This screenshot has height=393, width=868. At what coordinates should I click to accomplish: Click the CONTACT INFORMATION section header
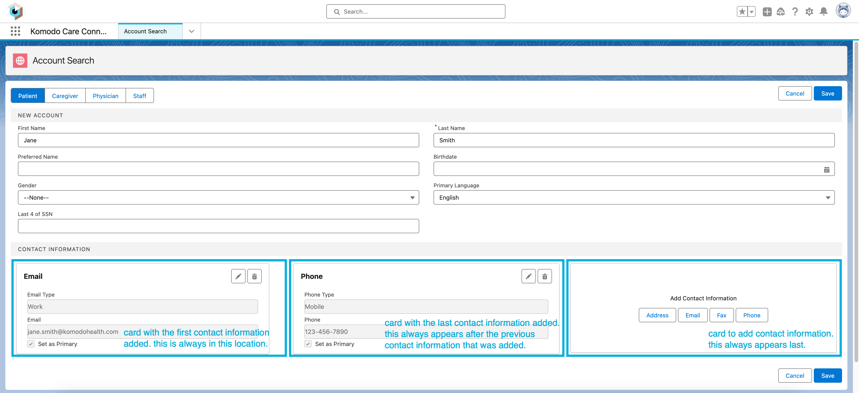point(426,249)
